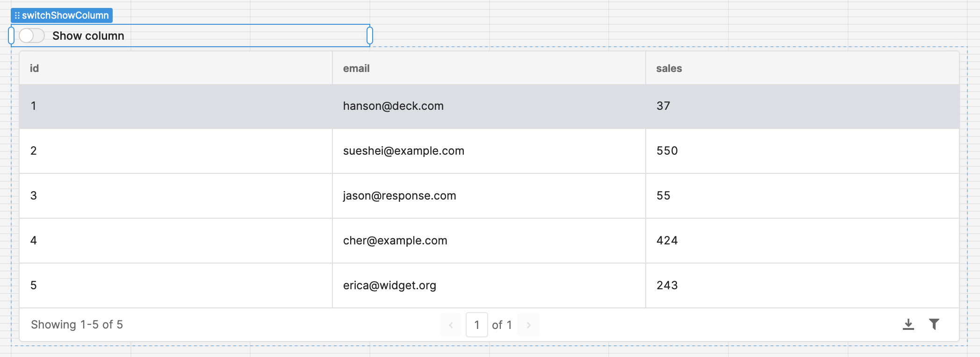The width and height of the screenshot is (980, 357).
Task: Open the table filter icon
Action: click(x=934, y=324)
